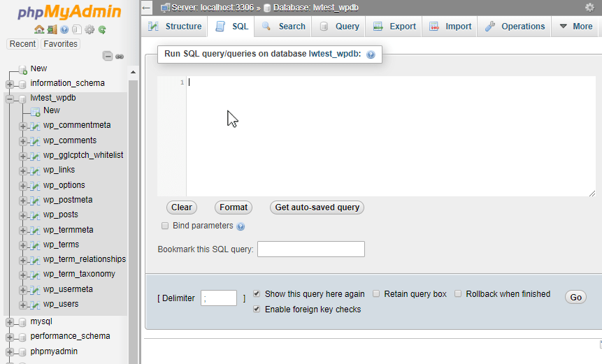Click the Favorites button
602x364 pixels.
click(x=60, y=44)
